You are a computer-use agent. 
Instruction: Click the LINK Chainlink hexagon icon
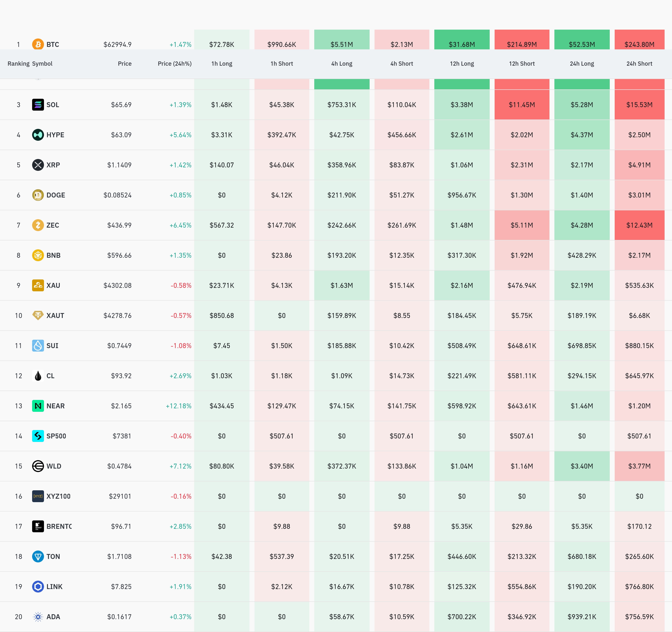(x=38, y=586)
